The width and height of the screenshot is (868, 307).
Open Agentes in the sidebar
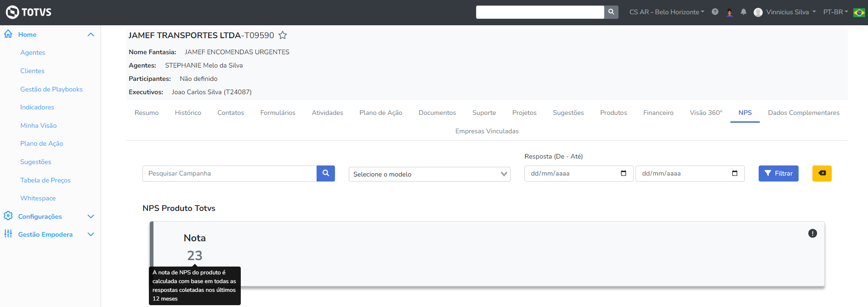coord(33,52)
